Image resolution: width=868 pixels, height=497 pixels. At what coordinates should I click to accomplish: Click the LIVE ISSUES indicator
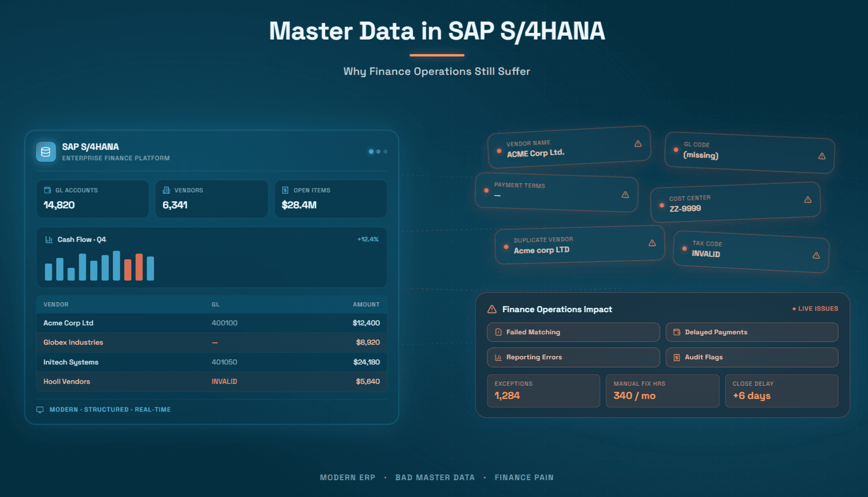click(x=815, y=309)
